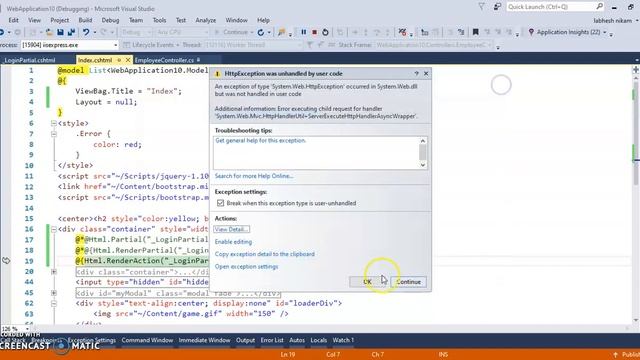Open the feedback icon beside Quick Launch

coord(497,7)
